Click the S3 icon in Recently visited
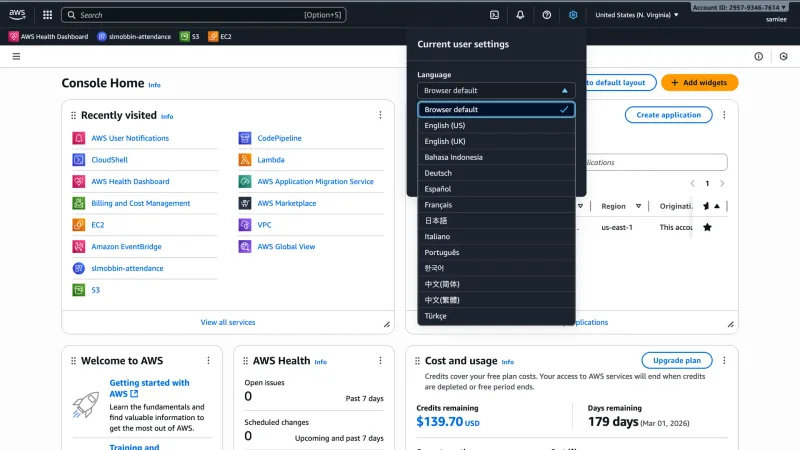This screenshot has width=800, height=450. 79,290
